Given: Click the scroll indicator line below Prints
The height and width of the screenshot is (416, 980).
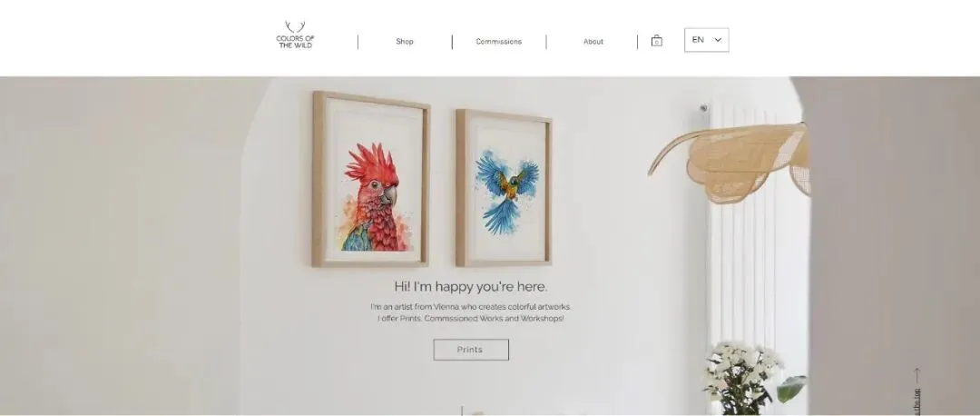Looking at the screenshot, I should pos(462,411).
